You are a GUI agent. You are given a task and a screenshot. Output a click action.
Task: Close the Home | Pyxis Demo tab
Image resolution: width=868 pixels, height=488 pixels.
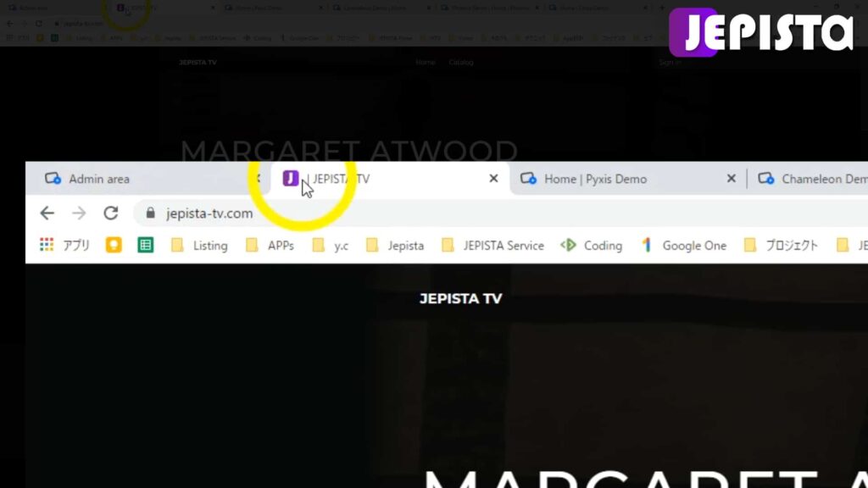coord(732,178)
